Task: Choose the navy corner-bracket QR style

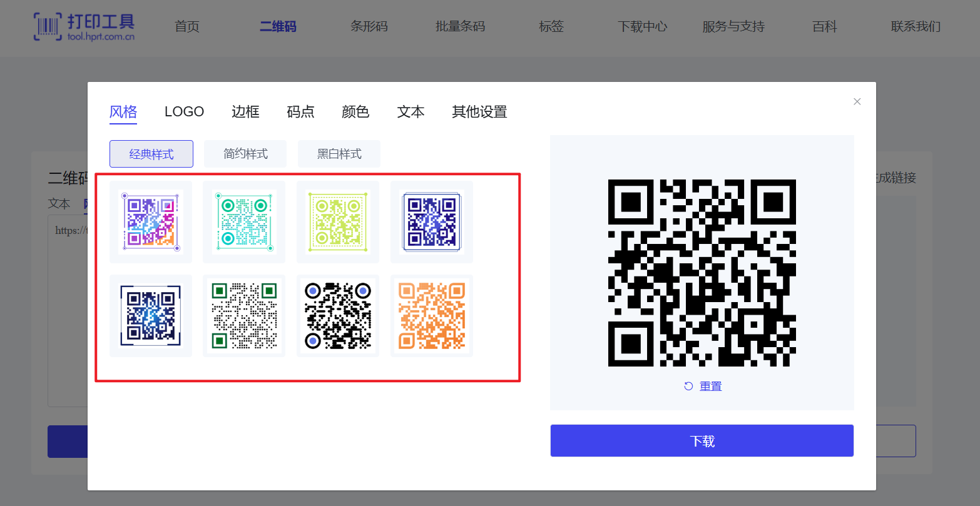Action: point(151,316)
